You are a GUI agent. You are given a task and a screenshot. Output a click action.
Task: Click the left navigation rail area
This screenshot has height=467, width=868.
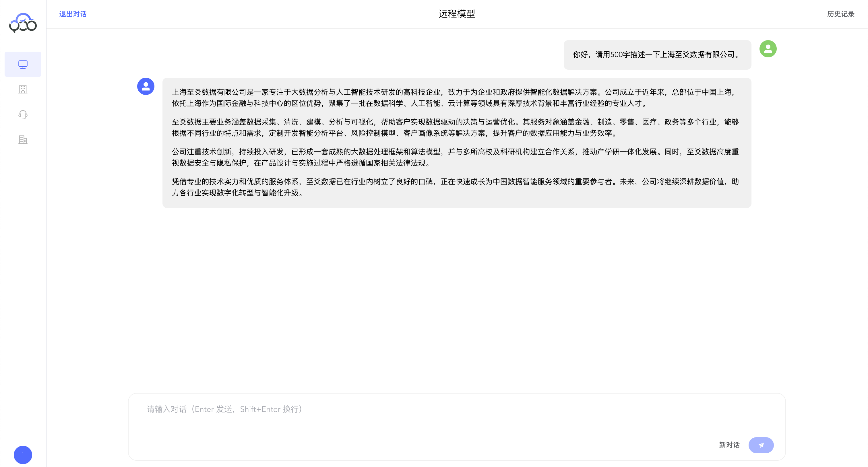23,236
